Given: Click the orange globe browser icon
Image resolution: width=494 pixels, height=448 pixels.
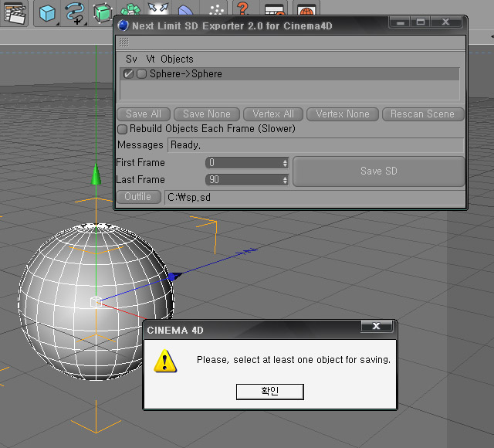Looking at the screenshot, I should coord(306,10).
